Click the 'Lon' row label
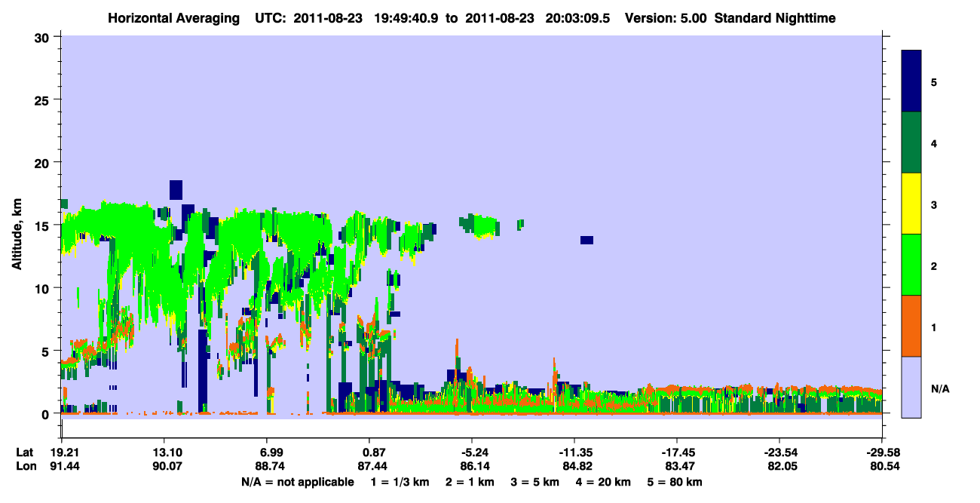The width and height of the screenshot is (980, 503). click(x=25, y=467)
